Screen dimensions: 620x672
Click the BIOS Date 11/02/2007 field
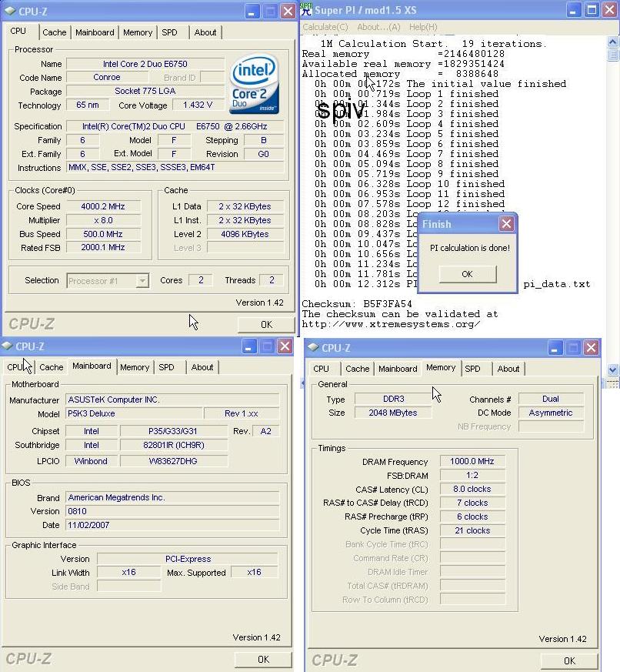[172, 525]
